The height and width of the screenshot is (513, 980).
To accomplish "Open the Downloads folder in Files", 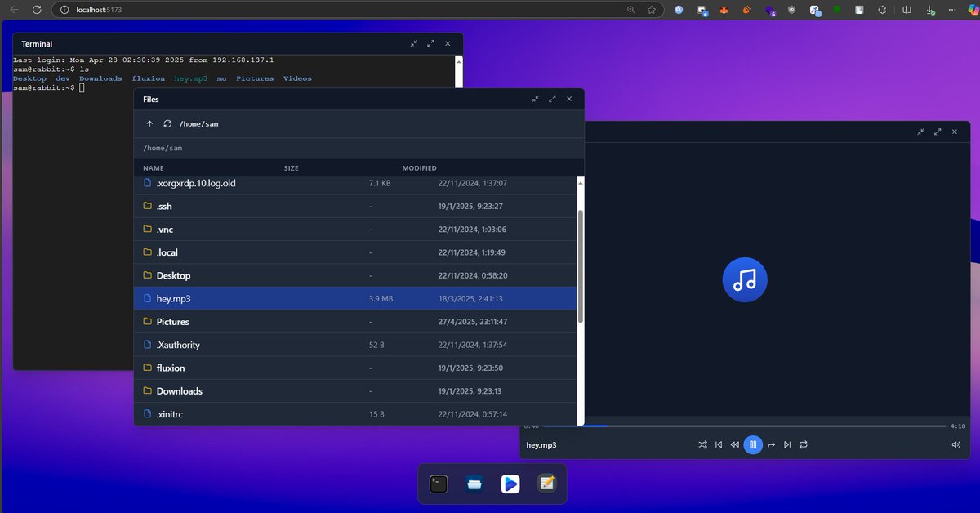I will point(355,391).
